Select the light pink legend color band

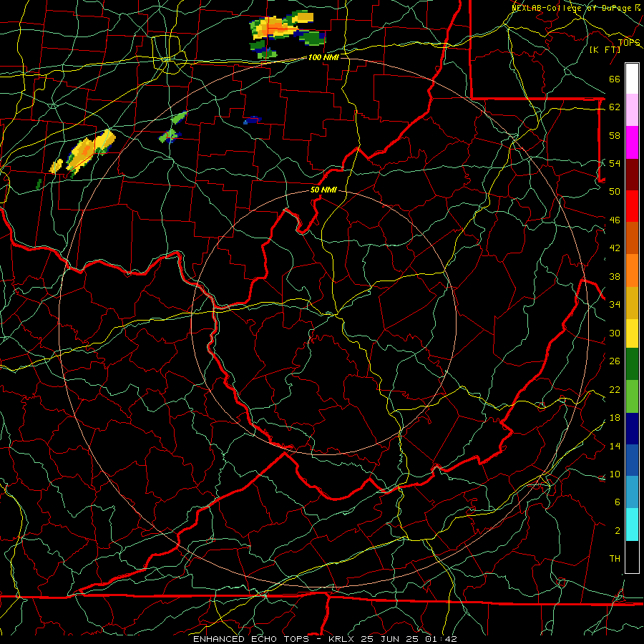pos(632,110)
